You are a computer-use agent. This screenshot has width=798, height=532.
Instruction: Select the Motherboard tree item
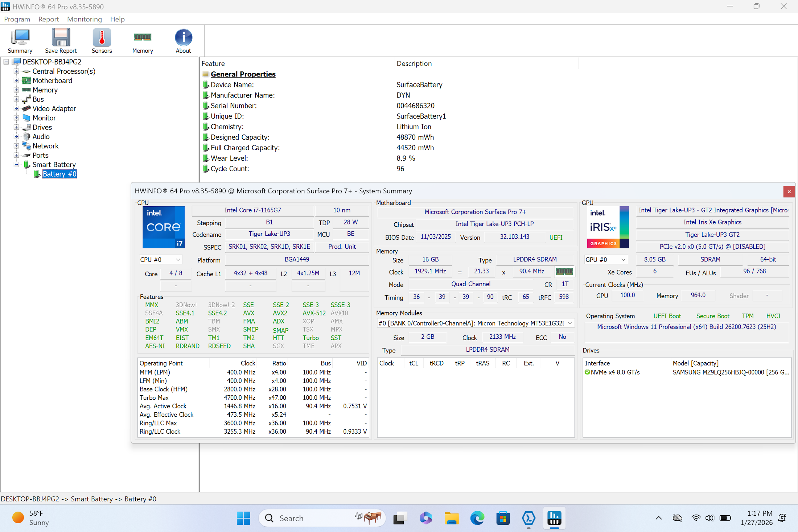tap(52, 81)
